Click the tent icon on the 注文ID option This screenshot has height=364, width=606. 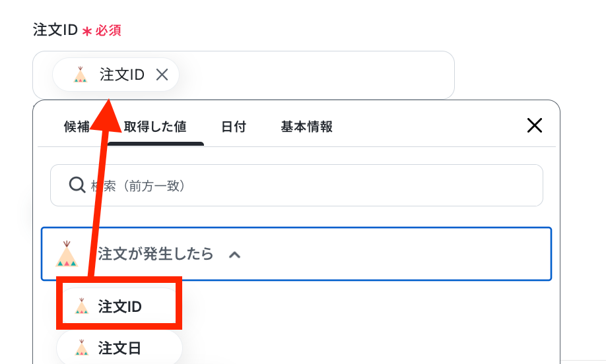pos(82,306)
